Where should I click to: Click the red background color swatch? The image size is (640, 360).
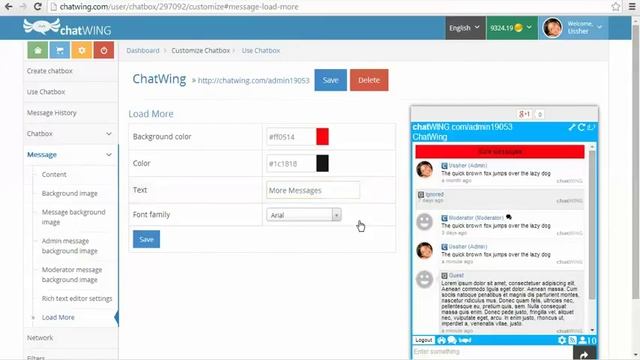[322, 136]
